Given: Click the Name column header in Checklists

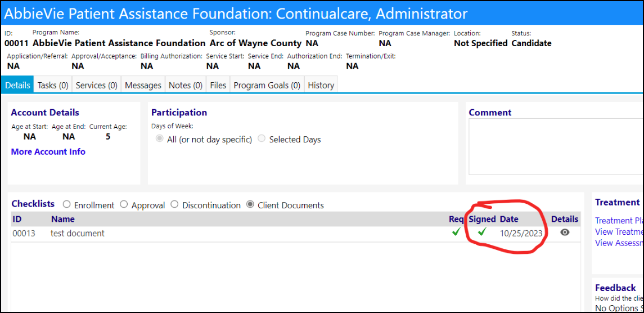Looking at the screenshot, I should click(x=63, y=219).
